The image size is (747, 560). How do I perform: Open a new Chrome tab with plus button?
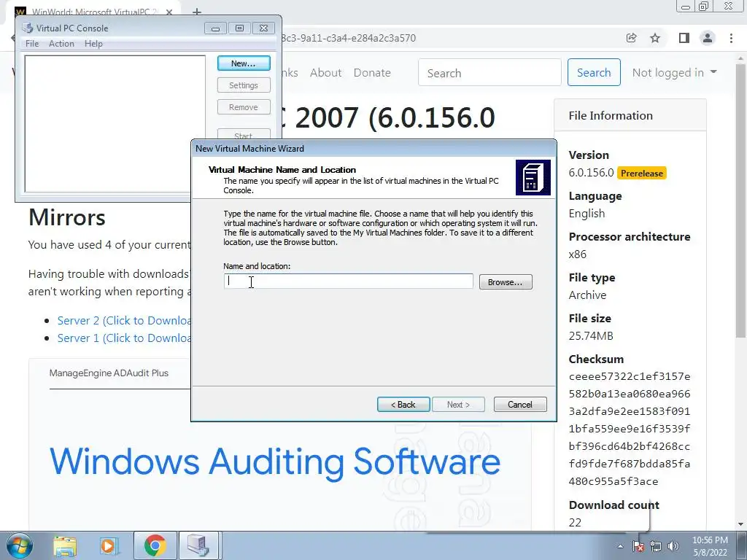tap(197, 12)
